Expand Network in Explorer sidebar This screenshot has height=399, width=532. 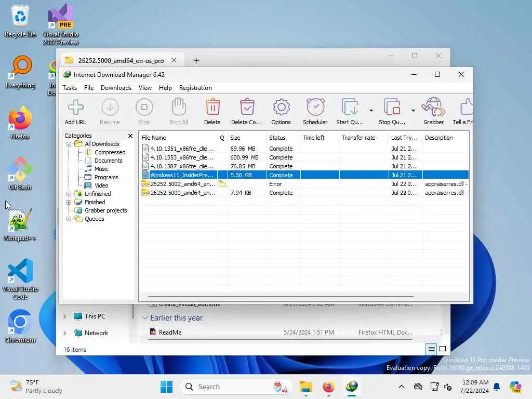(65, 333)
